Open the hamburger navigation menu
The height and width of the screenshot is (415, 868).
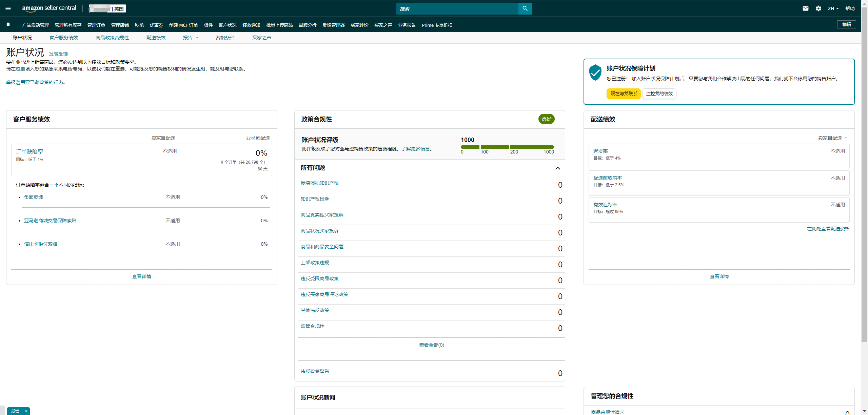click(x=8, y=8)
